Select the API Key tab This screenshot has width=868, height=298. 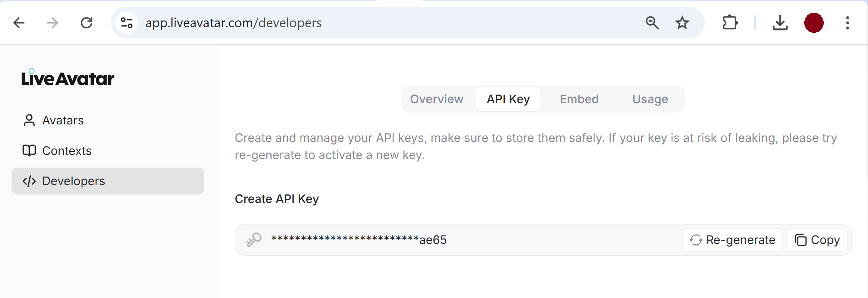508,99
